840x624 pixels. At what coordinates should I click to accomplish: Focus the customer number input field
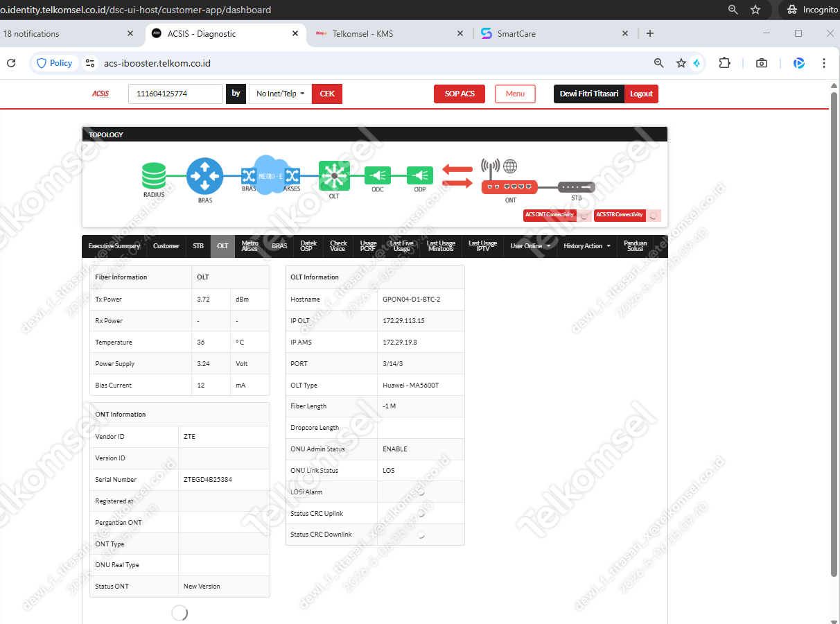175,94
